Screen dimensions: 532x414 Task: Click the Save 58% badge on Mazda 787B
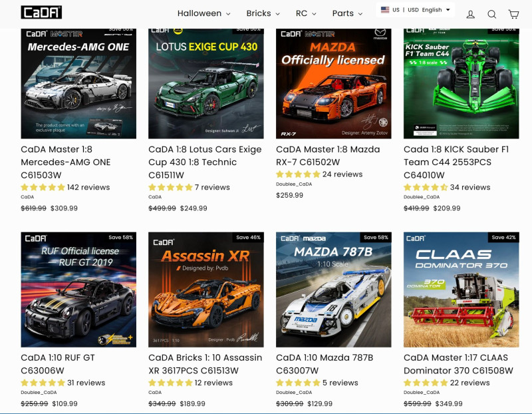tap(376, 238)
